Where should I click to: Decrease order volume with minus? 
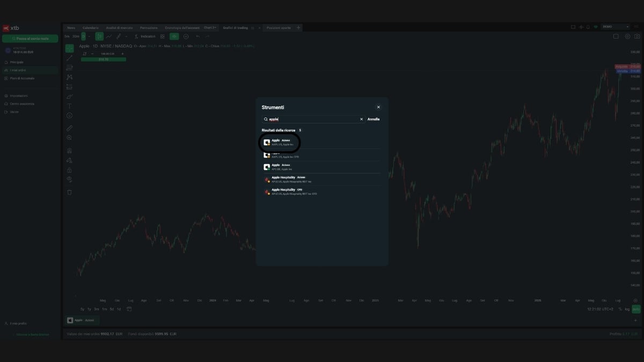pyautogui.click(x=92, y=54)
